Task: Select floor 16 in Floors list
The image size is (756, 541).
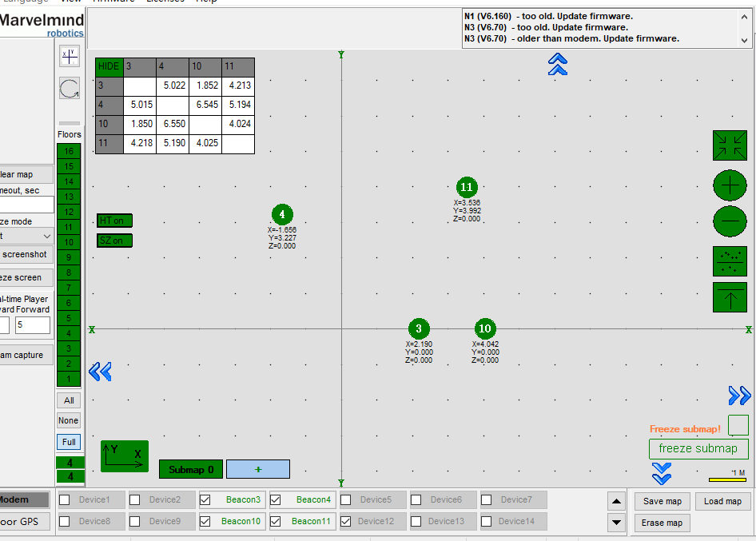Action: 69,151
